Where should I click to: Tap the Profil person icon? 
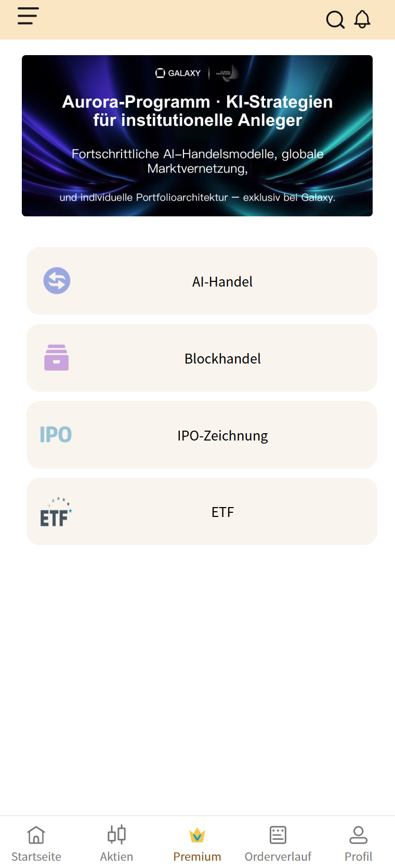click(358, 835)
